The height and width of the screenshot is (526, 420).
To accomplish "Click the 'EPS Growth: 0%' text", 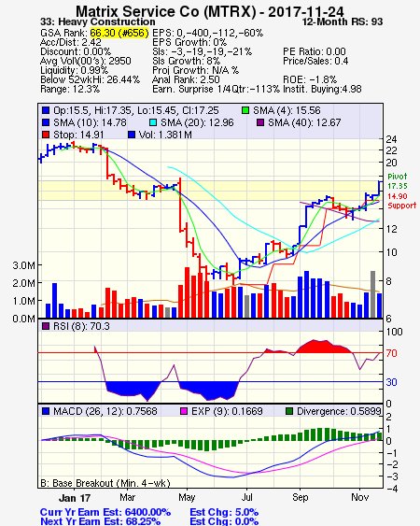I will coord(189,42).
